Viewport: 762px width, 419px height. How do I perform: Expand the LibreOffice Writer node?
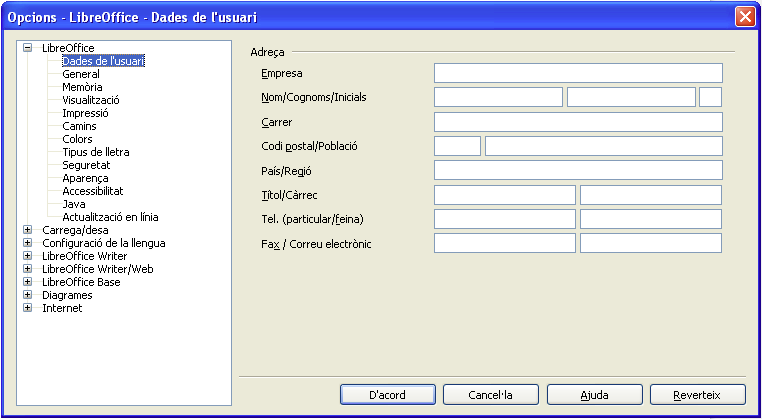point(27,256)
